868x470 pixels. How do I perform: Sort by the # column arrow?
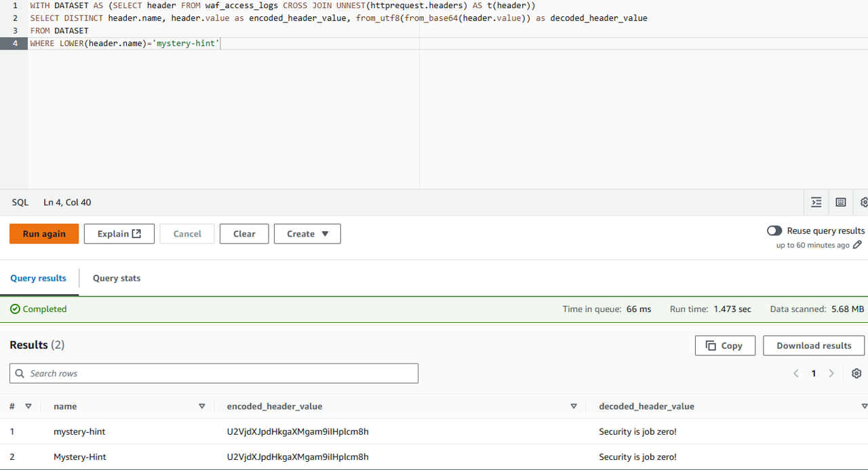pyautogui.click(x=28, y=406)
